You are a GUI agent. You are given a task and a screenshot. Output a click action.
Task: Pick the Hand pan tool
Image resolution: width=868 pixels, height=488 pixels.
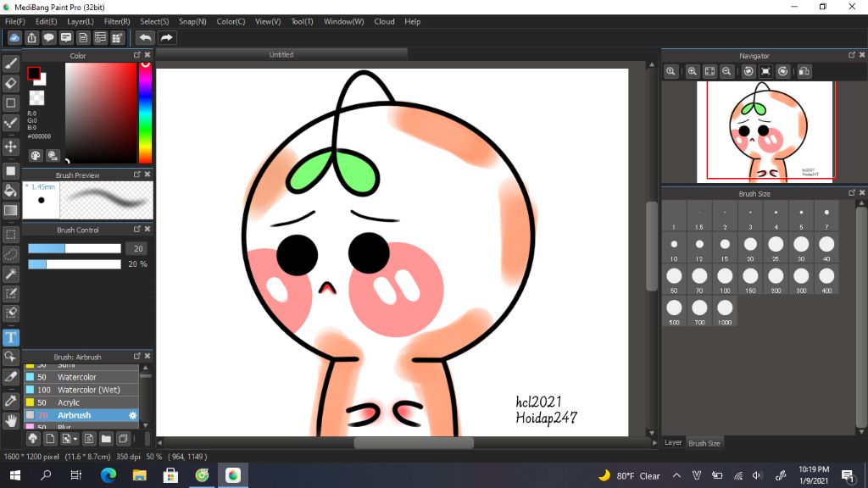[11, 420]
